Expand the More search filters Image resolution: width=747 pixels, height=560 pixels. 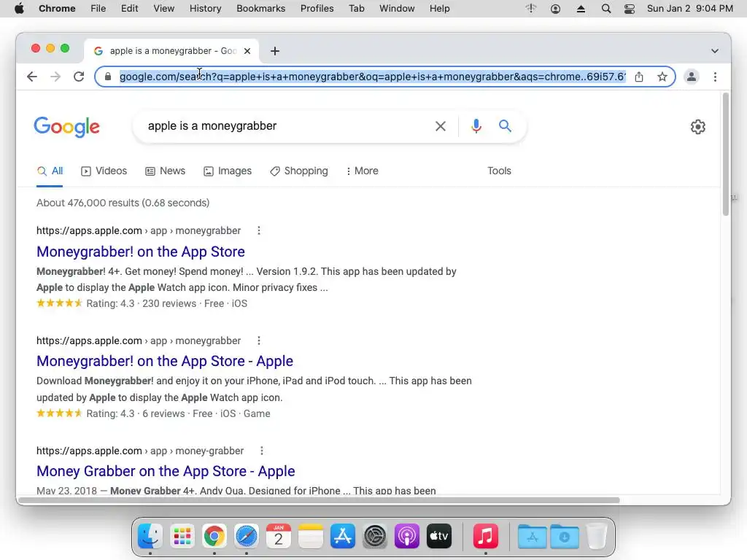click(363, 171)
